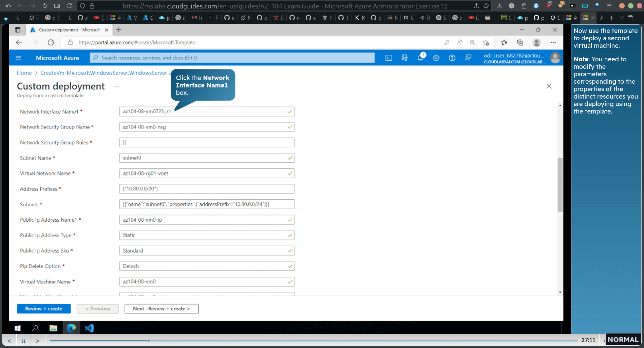The height and width of the screenshot is (348, 644).
Task: Click the Address Prefixes field
Action: click(207, 189)
